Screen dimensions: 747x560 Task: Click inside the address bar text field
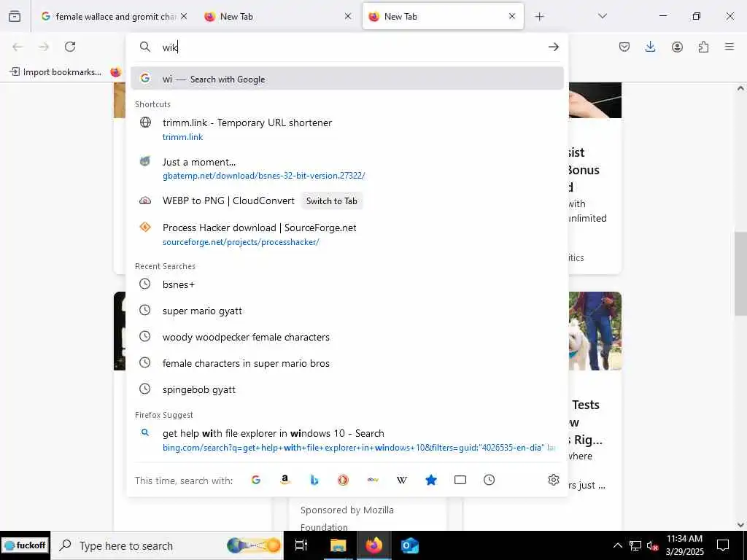click(x=350, y=47)
